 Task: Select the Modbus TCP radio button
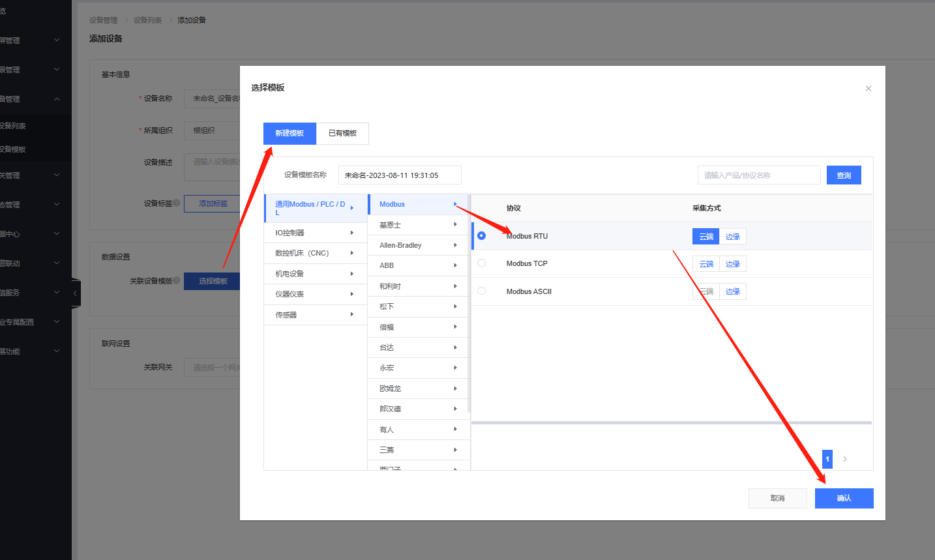481,263
